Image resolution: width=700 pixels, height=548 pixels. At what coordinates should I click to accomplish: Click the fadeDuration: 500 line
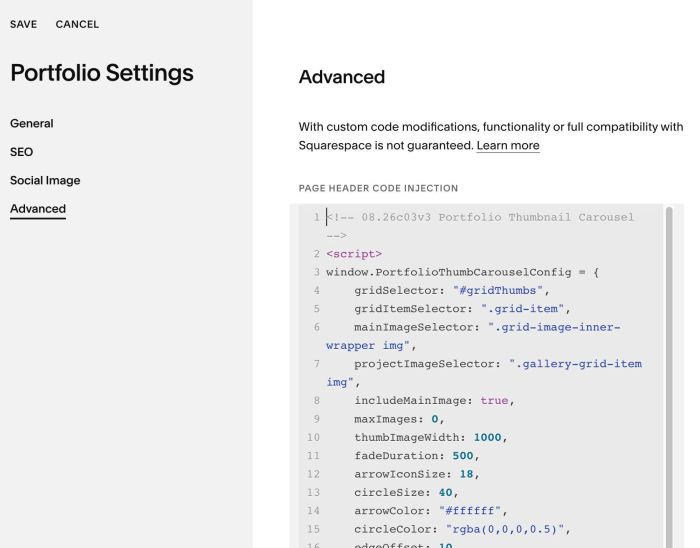pos(417,456)
